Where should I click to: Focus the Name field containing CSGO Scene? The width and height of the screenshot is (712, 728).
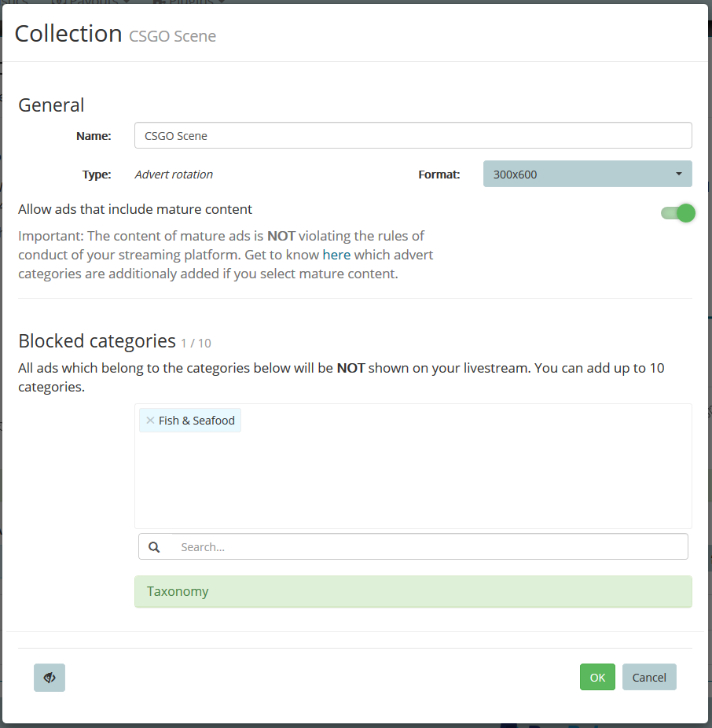coord(413,135)
